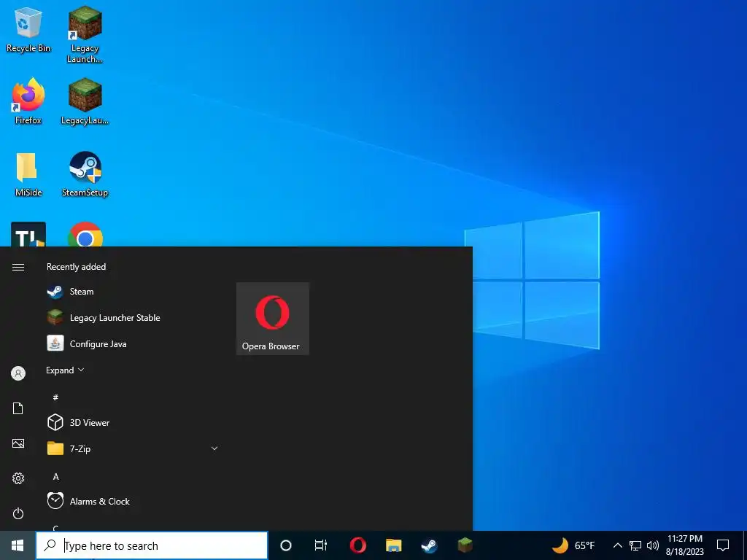The width and height of the screenshot is (747, 560).
Task: Click the Cortana circle on taskbar
Action: [286, 545]
